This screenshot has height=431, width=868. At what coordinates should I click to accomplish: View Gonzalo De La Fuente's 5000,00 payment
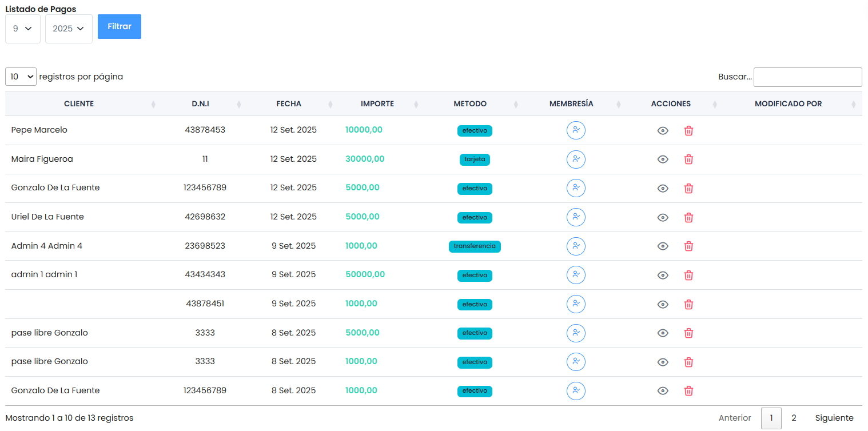(663, 189)
